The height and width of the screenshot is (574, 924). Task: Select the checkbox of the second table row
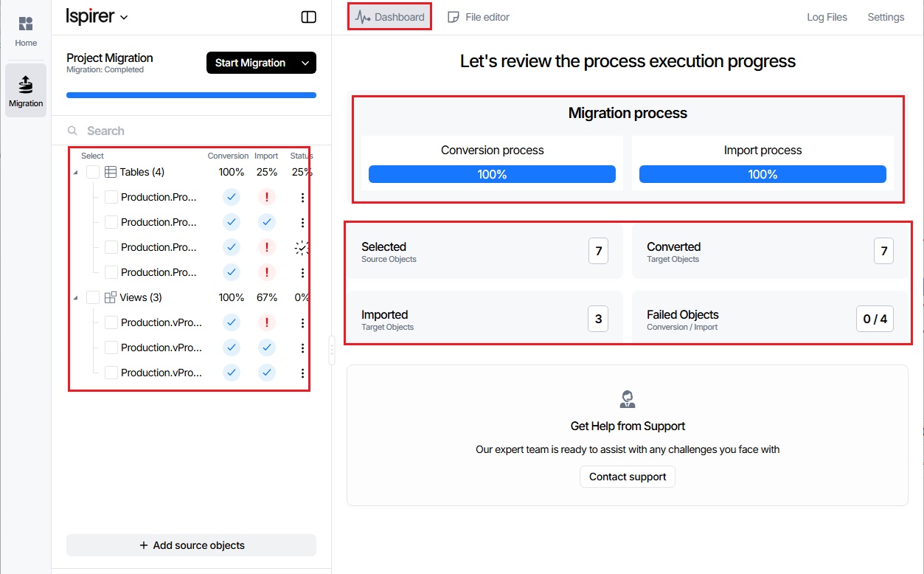pos(111,222)
